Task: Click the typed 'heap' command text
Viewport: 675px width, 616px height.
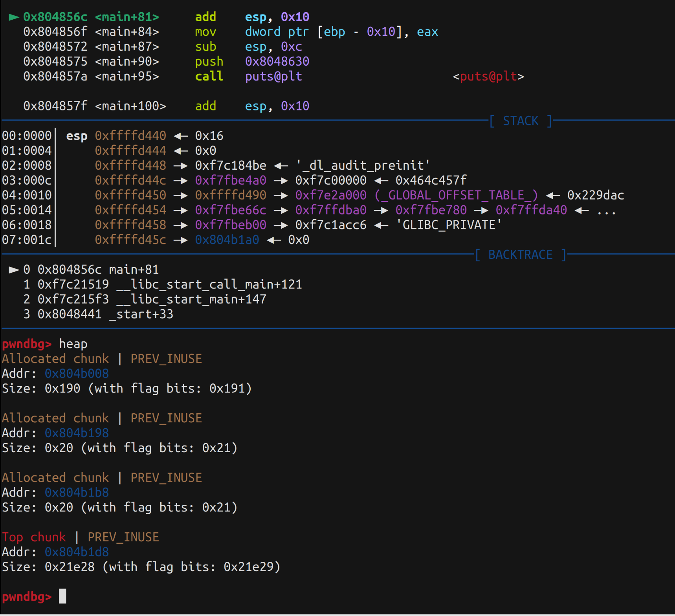Action: pyautogui.click(x=73, y=344)
